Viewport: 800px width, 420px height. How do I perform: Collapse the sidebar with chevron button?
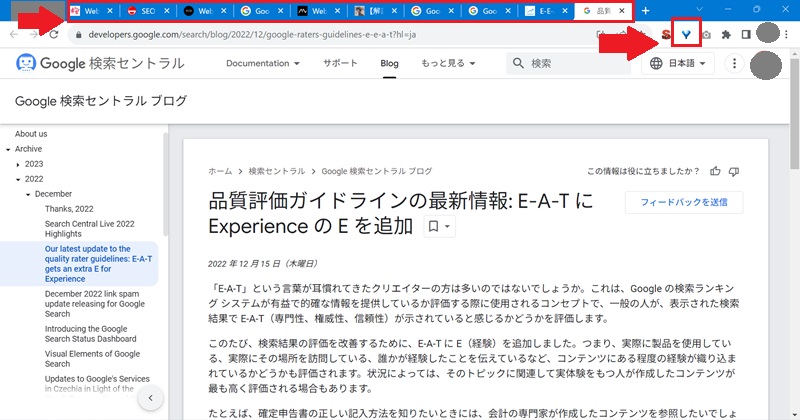tap(151, 398)
